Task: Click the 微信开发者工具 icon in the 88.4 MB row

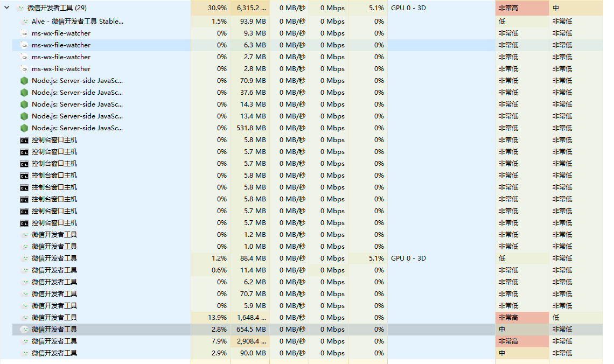Action: tap(25, 258)
